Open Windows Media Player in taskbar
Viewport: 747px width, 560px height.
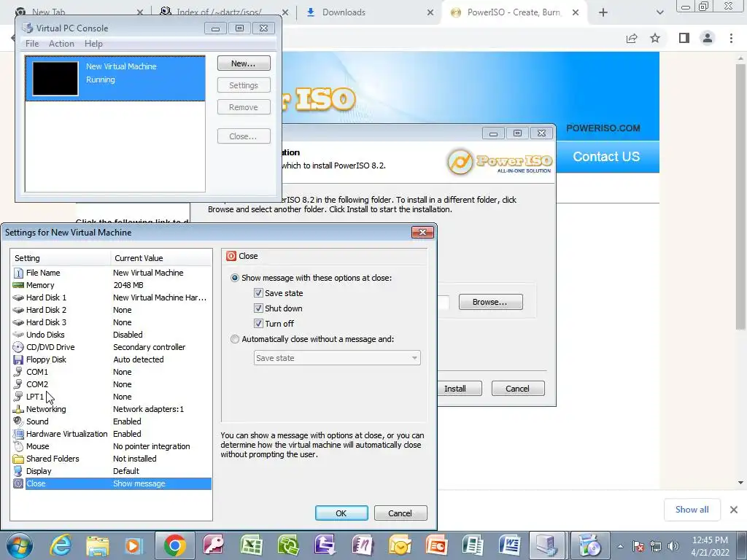pos(133,545)
